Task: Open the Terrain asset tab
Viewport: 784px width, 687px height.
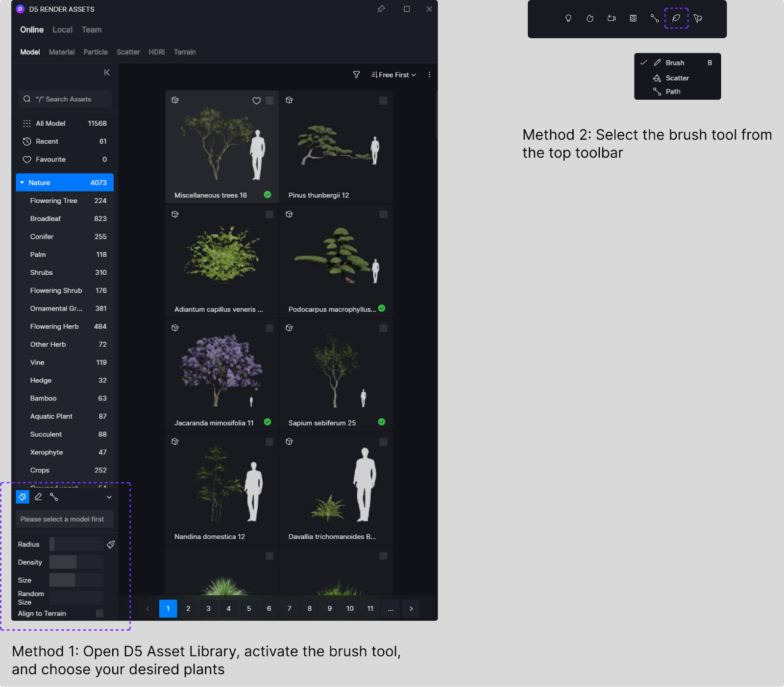Action: pyautogui.click(x=185, y=52)
